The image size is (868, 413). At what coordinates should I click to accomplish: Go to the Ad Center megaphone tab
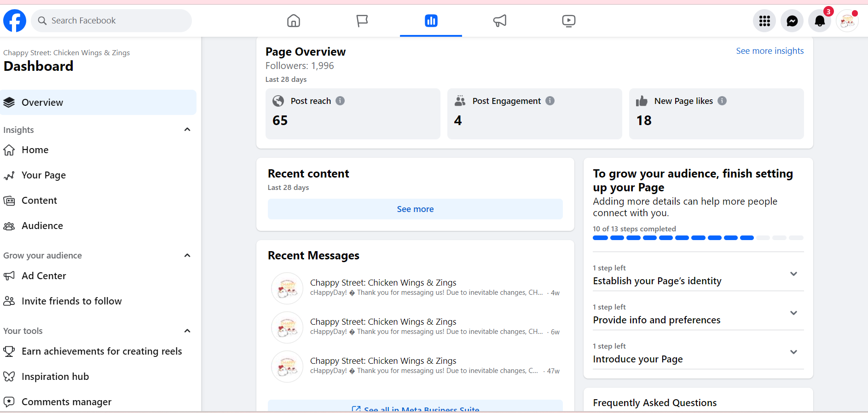click(x=500, y=21)
